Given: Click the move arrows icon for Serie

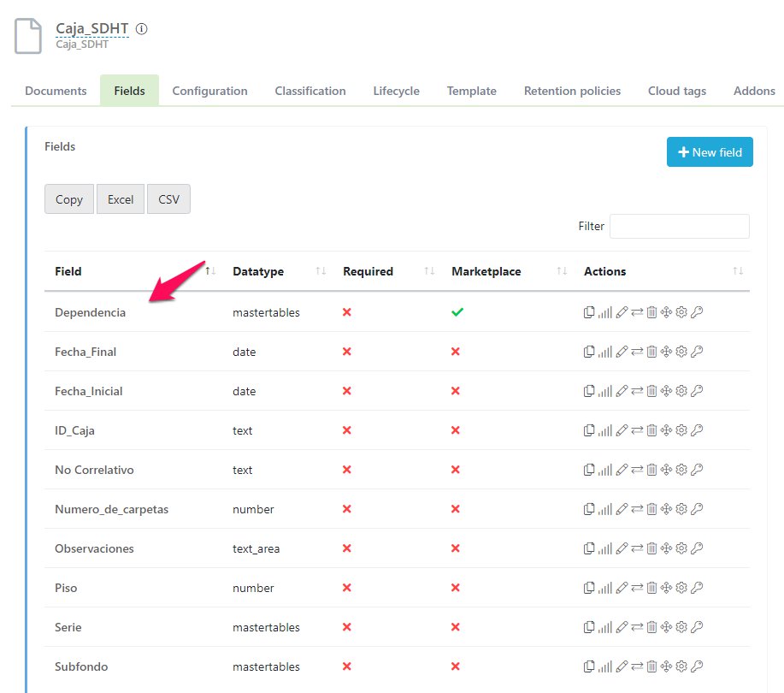Looking at the screenshot, I should 667,627.
